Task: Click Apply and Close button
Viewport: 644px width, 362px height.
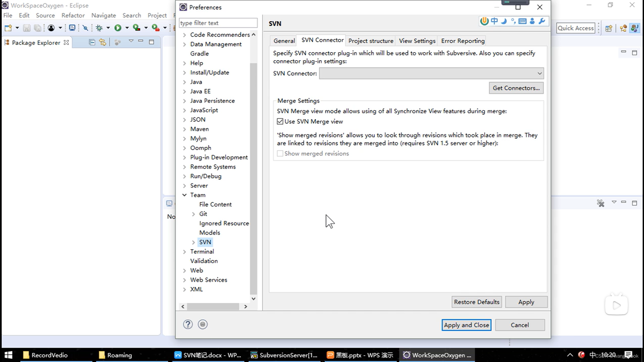Action: (x=466, y=325)
